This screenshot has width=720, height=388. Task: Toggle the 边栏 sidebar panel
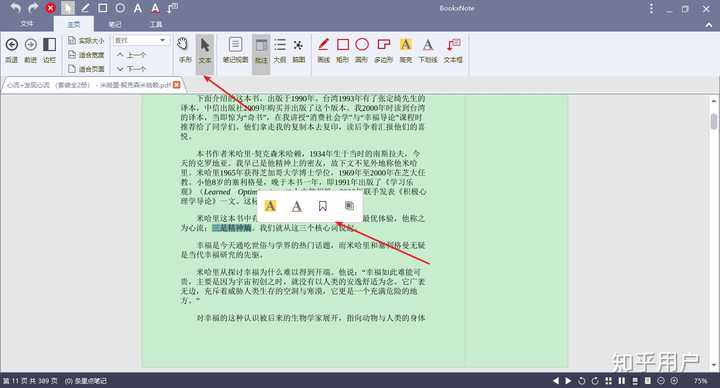49,51
